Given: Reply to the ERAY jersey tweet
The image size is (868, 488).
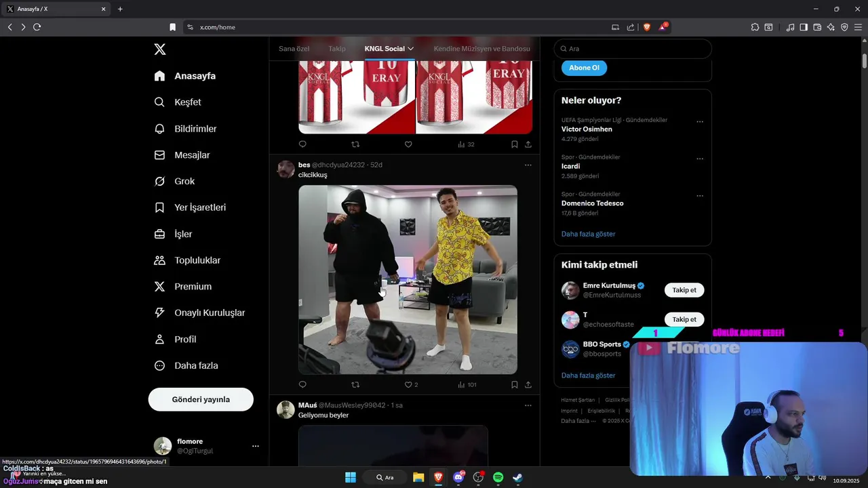Looking at the screenshot, I should [x=302, y=144].
